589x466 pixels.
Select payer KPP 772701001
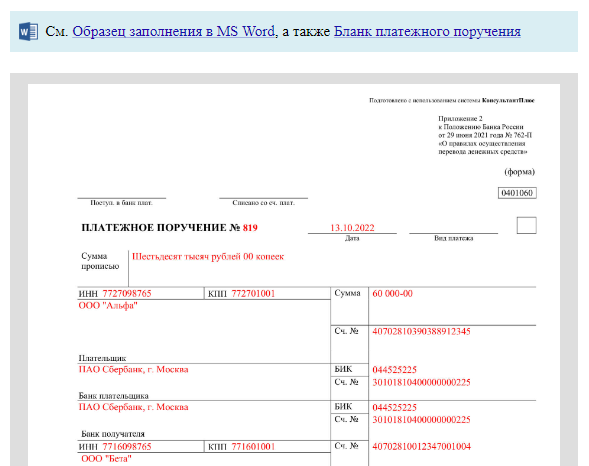click(x=253, y=294)
